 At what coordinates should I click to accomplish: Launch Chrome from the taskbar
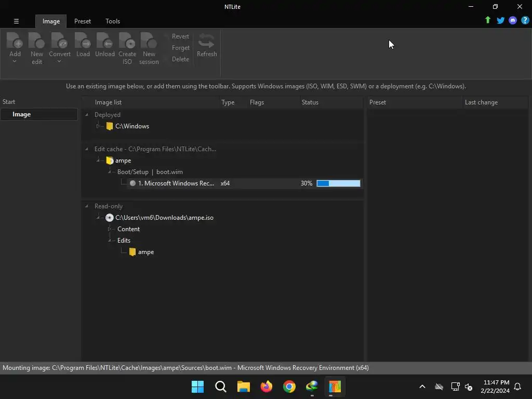(x=289, y=387)
